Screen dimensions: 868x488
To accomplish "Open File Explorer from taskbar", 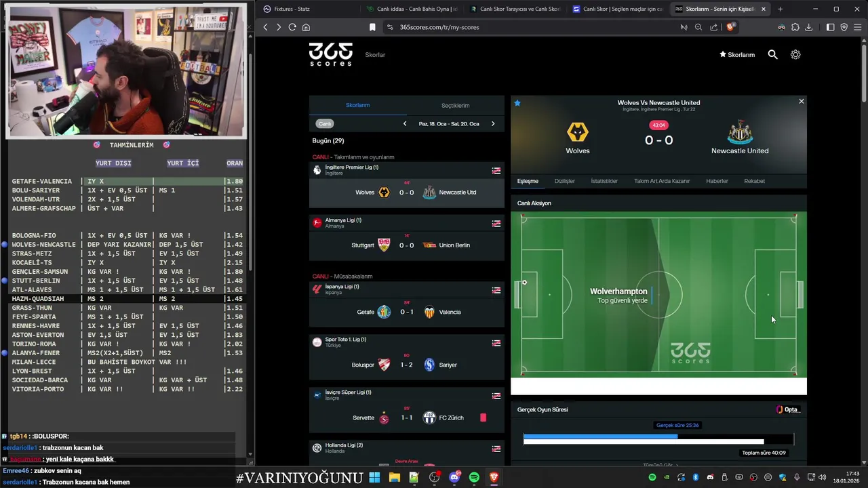I will point(394,478).
